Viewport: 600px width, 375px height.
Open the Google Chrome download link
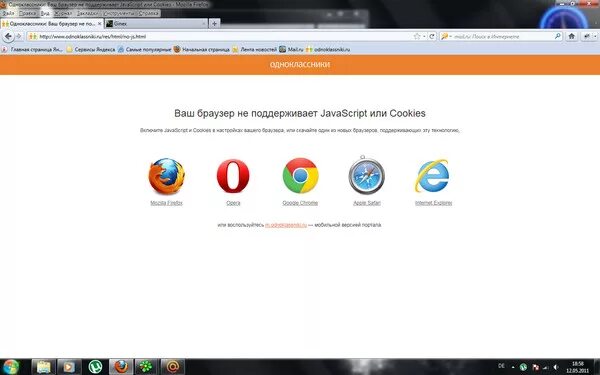(x=300, y=203)
